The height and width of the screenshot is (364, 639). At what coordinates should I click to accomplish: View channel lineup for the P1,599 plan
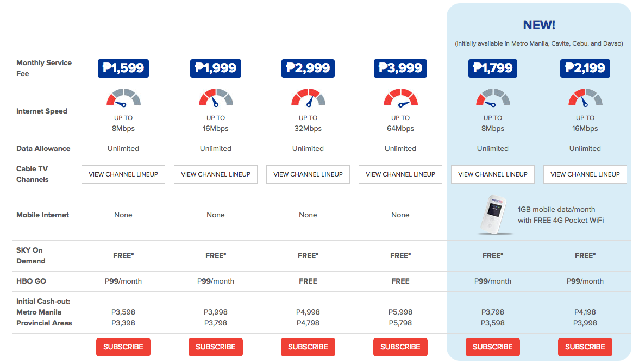point(123,174)
